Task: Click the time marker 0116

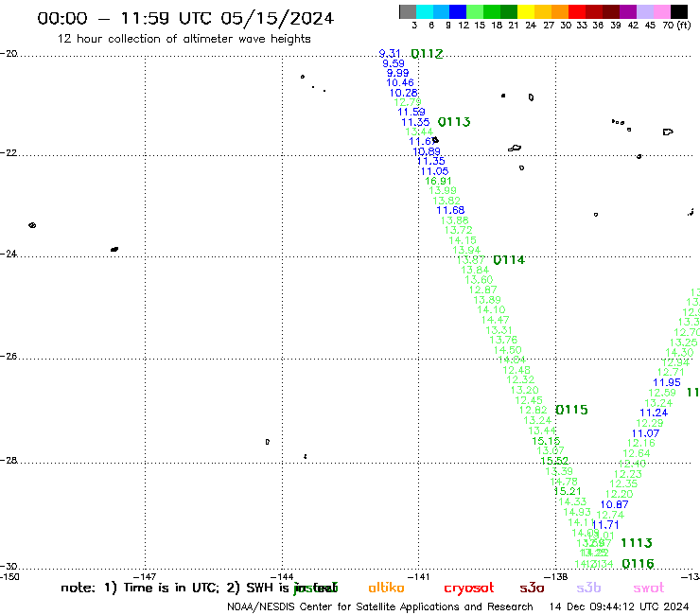Action: (x=638, y=564)
